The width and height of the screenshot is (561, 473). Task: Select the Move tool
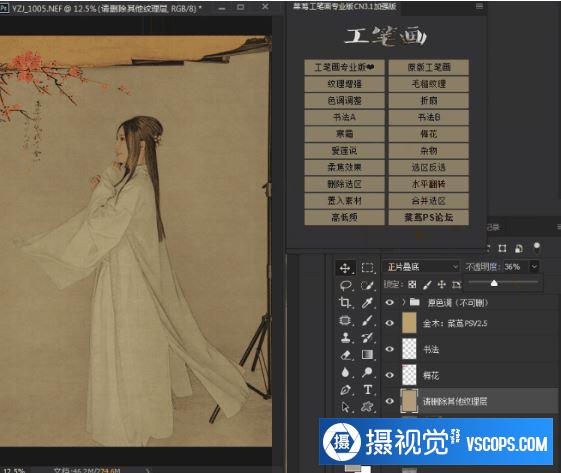pos(345,268)
